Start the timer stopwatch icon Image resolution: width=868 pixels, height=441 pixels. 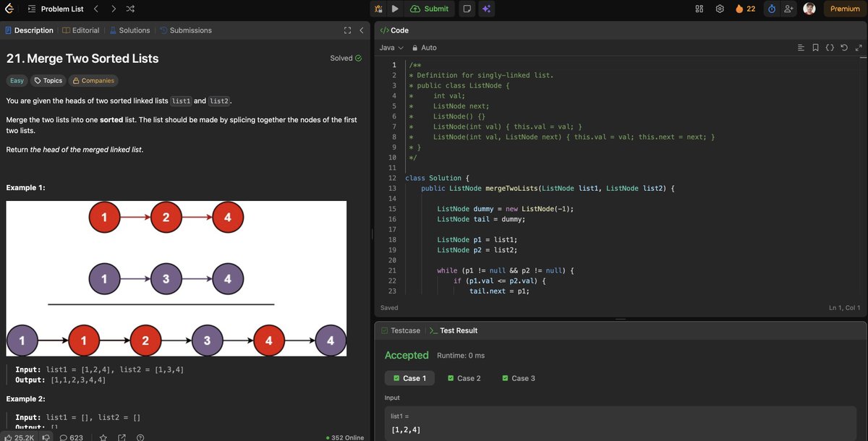(x=772, y=9)
